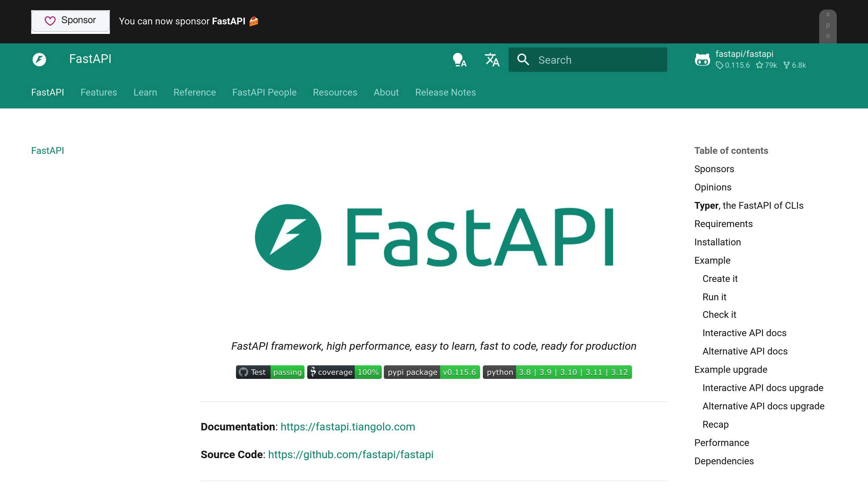Click the Table of contents heading
The width and height of the screenshot is (868, 488).
coord(731,150)
